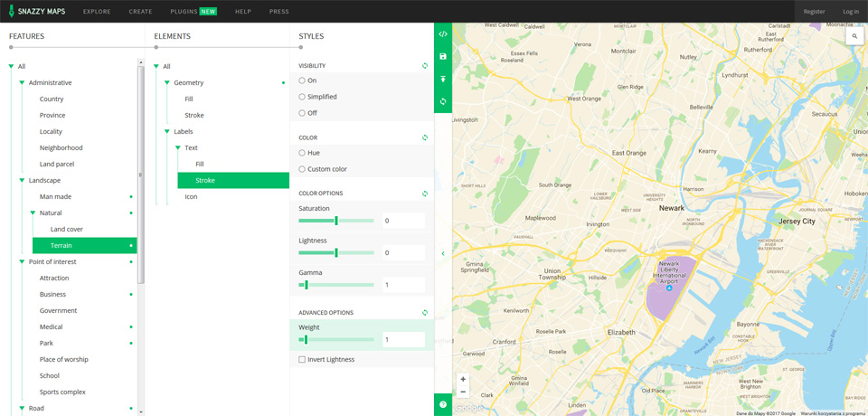Viewport: 868px width, 416px height.
Task: Select the Terrain feature
Action: [x=85, y=245]
